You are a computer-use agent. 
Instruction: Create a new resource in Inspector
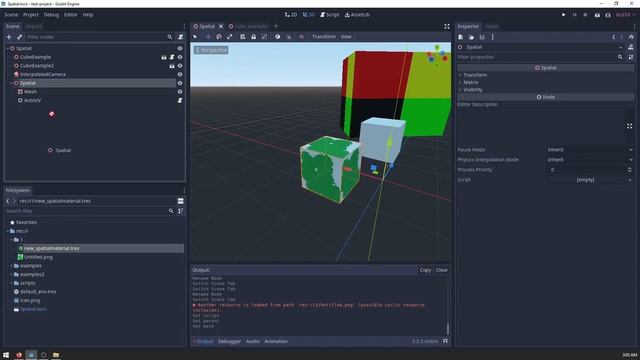tap(460, 37)
